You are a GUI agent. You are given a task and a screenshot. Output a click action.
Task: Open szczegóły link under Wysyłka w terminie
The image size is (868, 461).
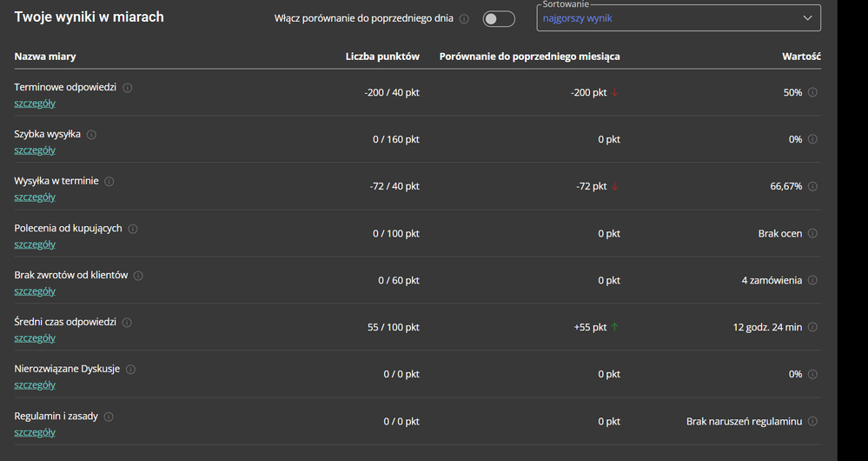tap(35, 197)
